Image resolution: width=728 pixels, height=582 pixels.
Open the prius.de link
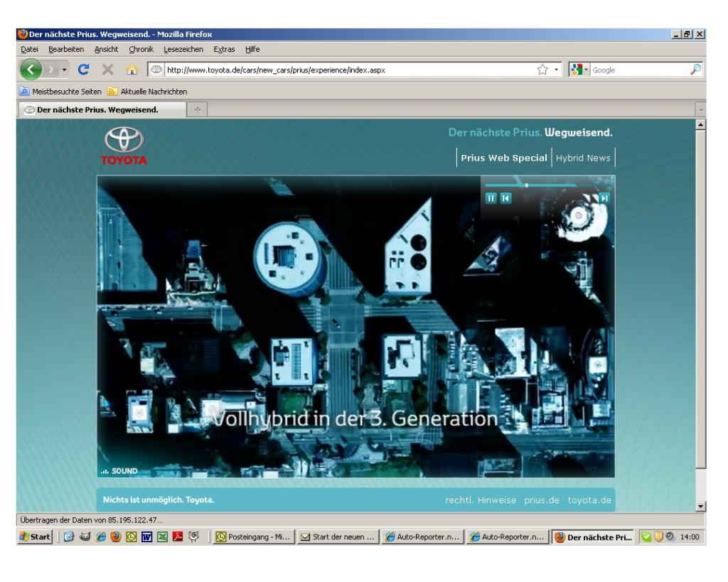point(542,500)
